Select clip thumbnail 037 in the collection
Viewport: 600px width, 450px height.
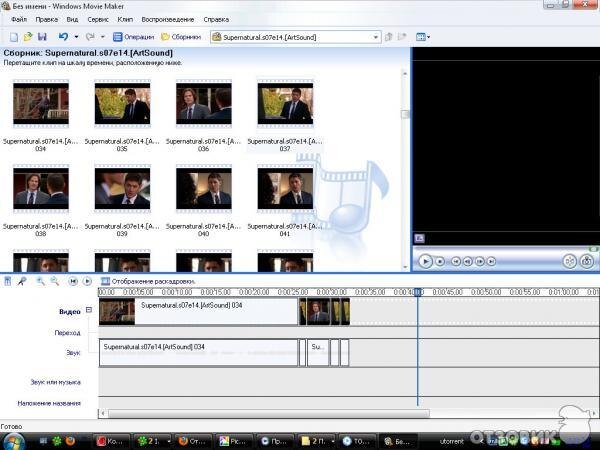pos(285,104)
